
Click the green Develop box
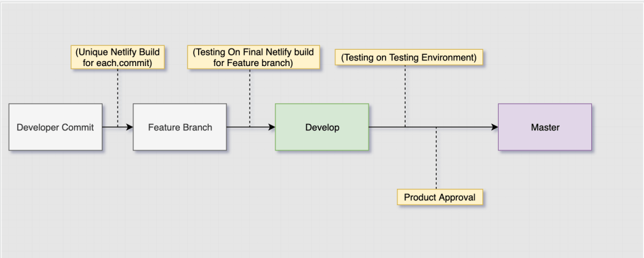322,127
